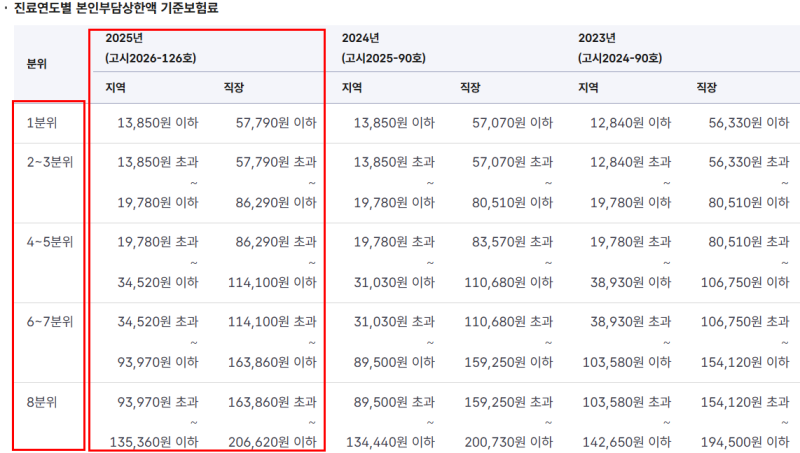Viewport: 800px width, 453px height.
Task: Select '80,510원 이하' in the 2024년 직장 column
Action: point(512,203)
